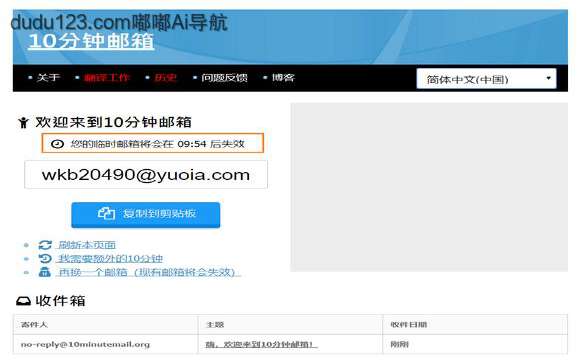Click the wkb20490@yuoia.com email field

click(146, 175)
